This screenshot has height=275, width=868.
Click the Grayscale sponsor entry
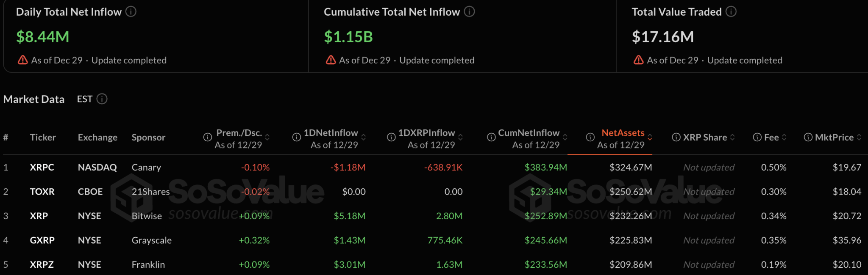pyautogui.click(x=151, y=240)
